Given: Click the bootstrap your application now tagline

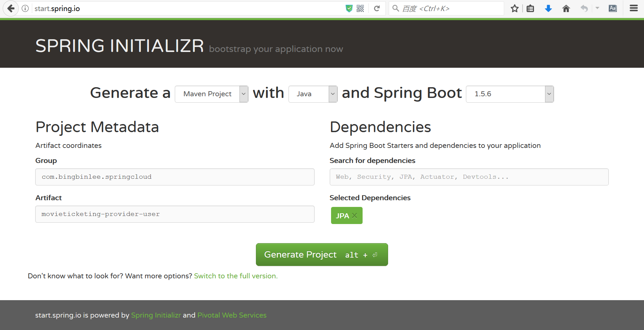Looking at the screenshot, I should pos(276,49).
